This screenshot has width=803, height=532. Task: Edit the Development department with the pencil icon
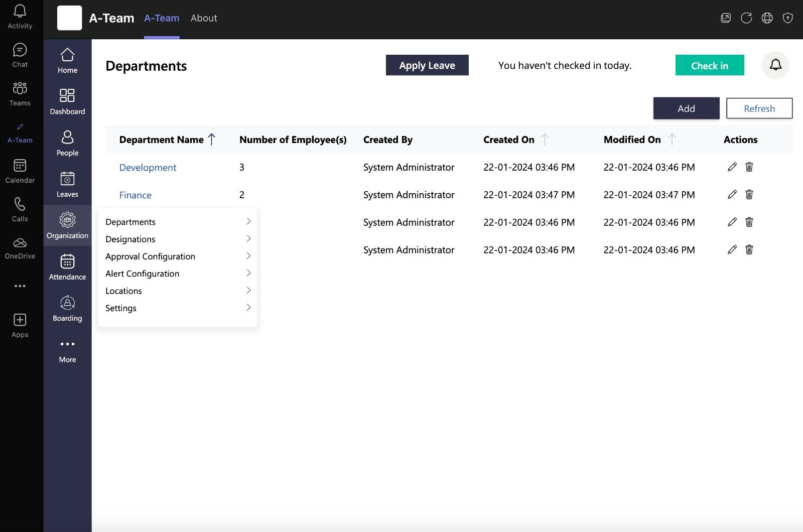pos(732,167)
